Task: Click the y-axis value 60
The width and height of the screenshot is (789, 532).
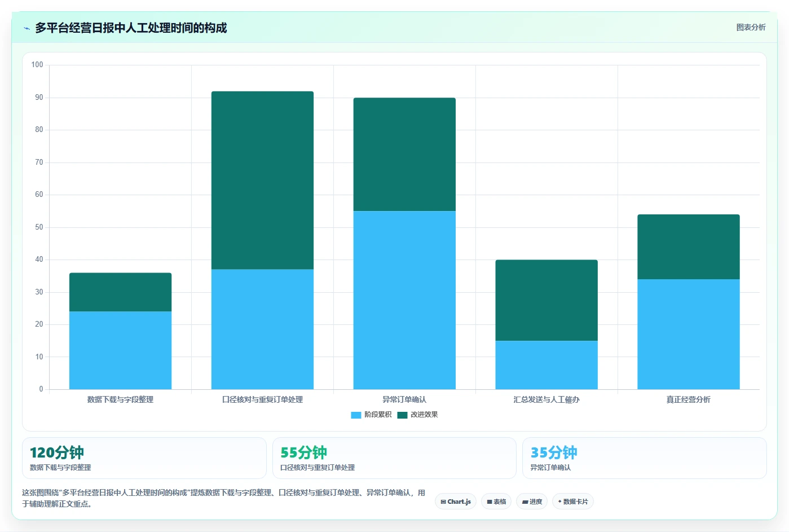Action: point(39,195)
